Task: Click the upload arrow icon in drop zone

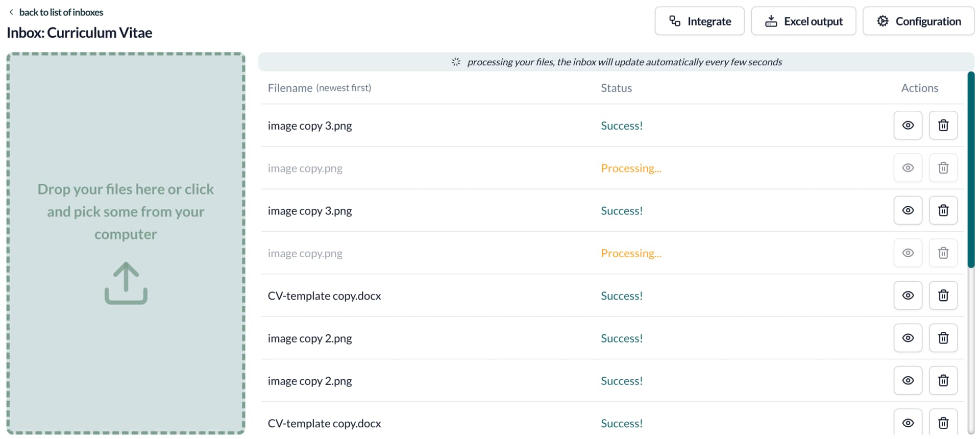Action: click(126, 283)
